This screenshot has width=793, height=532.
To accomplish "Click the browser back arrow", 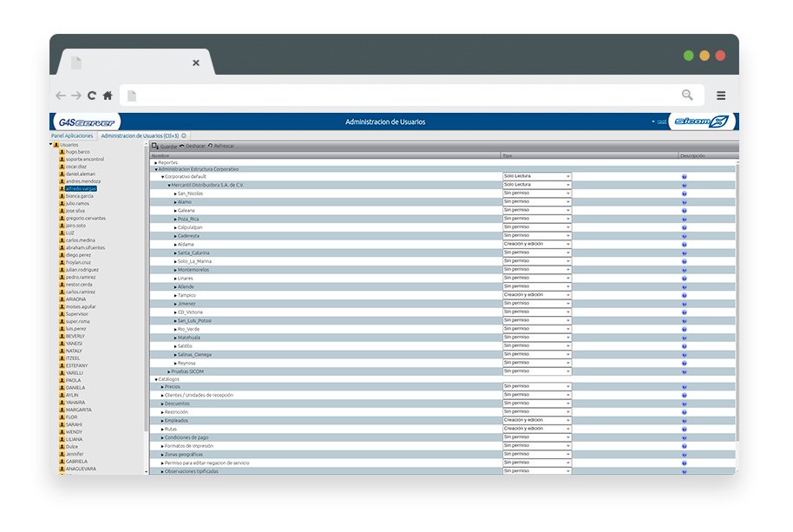I will [x=61, y=95].
